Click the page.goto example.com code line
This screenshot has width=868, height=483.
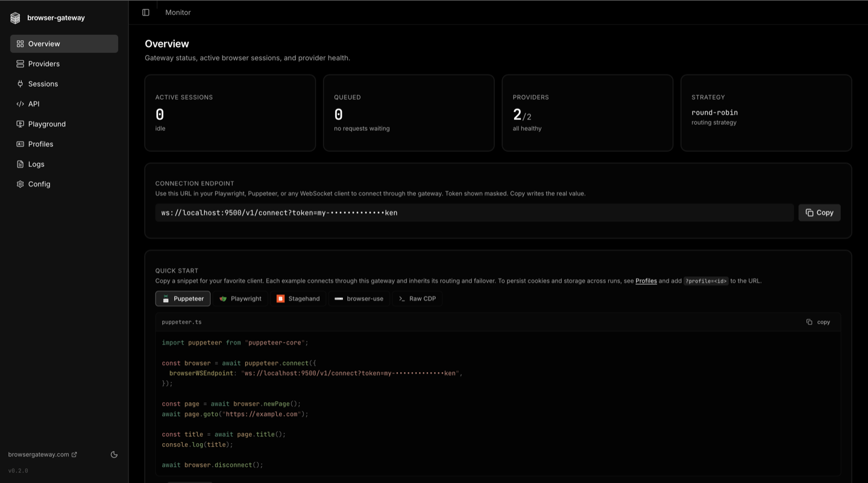click(x=235, y=414)
